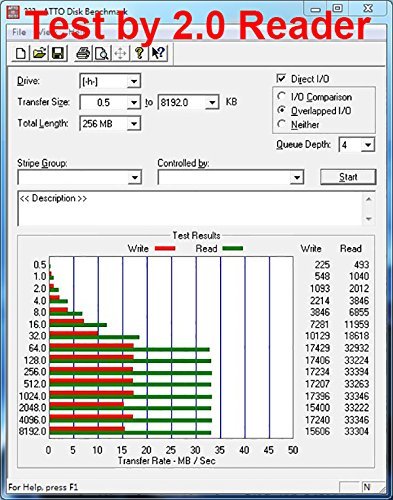Open the Transfer Size maximum 8192.0 dropdown
The width and height of the screenshot is (393, 500).
pos(212,102)
